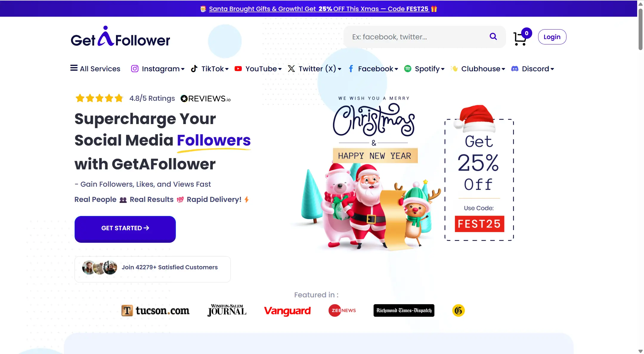644x354 pixels.
Task: Click the GetAFollower logo
Action: 120,36
